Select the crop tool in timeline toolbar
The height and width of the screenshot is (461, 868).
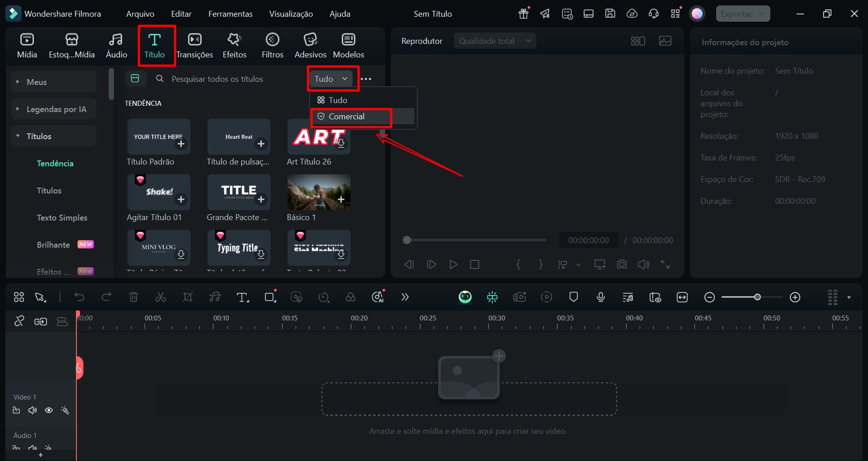point(188,297)
